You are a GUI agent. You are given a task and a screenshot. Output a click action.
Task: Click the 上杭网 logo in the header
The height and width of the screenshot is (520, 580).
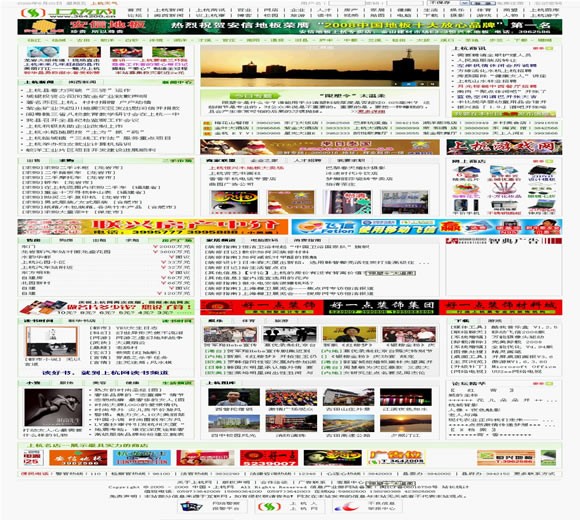pyautogui.click(x=69, y=13)
